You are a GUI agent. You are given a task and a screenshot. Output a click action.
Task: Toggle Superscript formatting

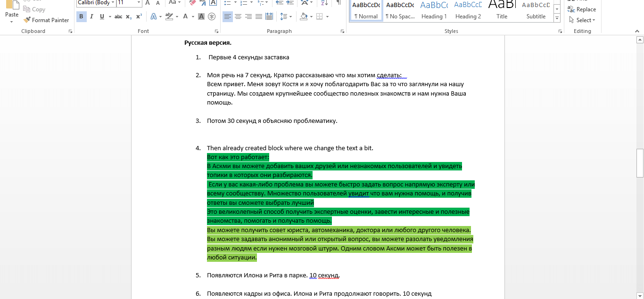coord(139,16)
